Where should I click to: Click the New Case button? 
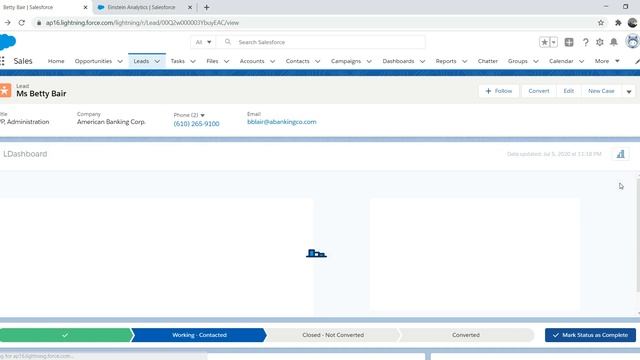(601, 91)
